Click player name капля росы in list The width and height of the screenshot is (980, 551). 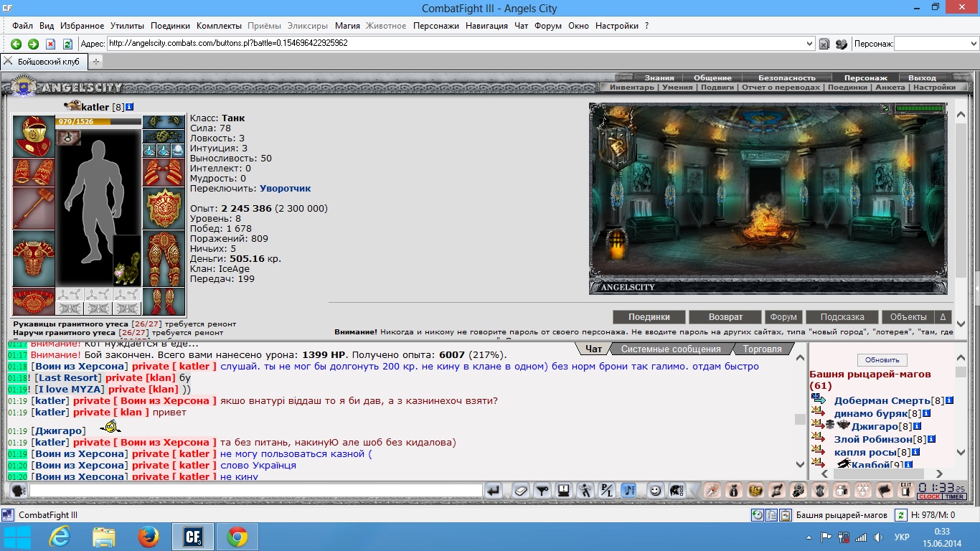(865, 452)
